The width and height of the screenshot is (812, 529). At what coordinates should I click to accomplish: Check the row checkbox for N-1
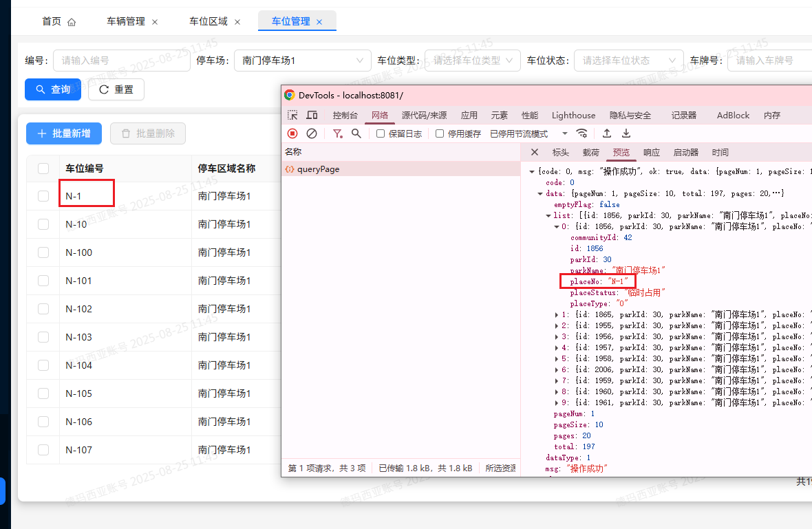coord(43,195)
